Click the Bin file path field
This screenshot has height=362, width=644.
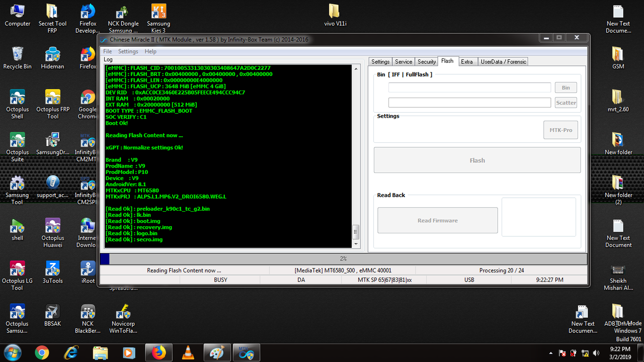point(469,87)
